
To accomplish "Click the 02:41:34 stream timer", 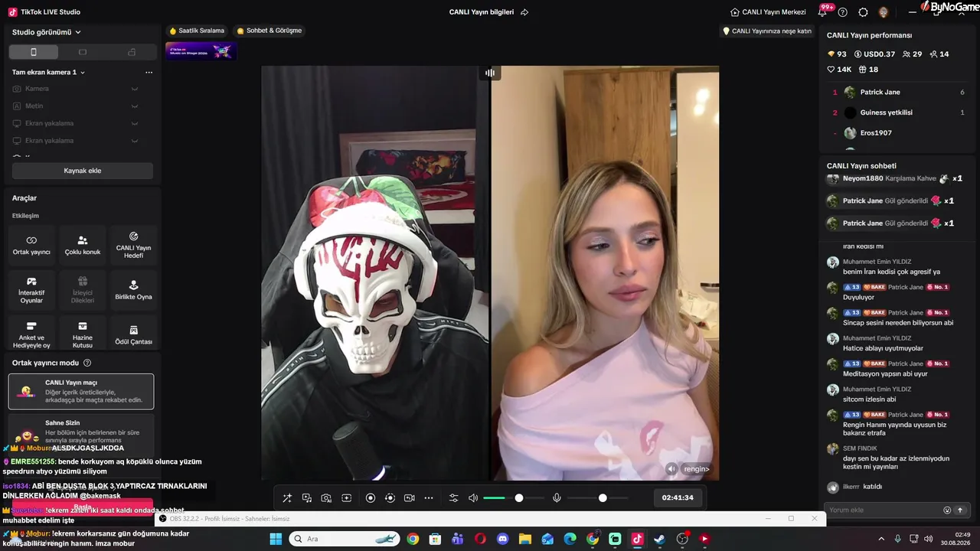I will [678, 498].
